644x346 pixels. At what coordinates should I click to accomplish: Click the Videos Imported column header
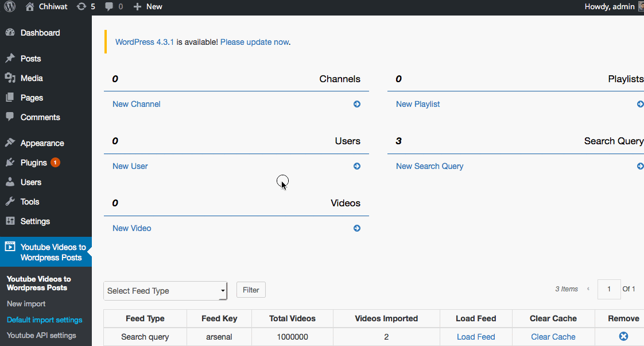pos(386,318)
